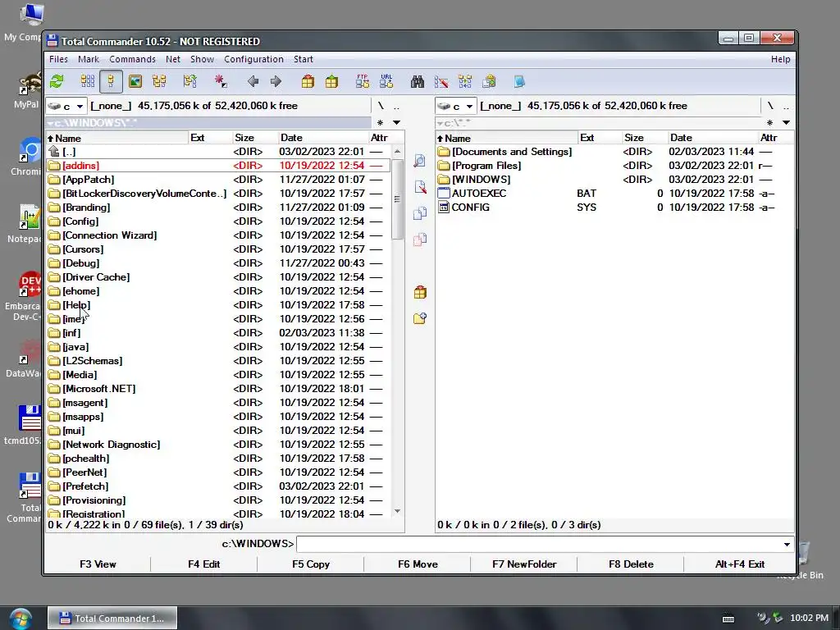
Task: Click the copy names to clipboard icon
Action: coord(489,81)
